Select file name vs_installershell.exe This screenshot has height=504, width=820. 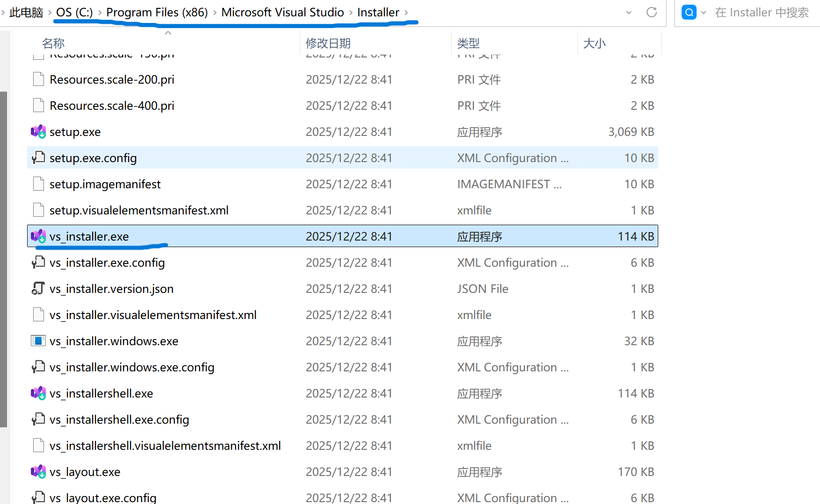click(x=101, y=394)
